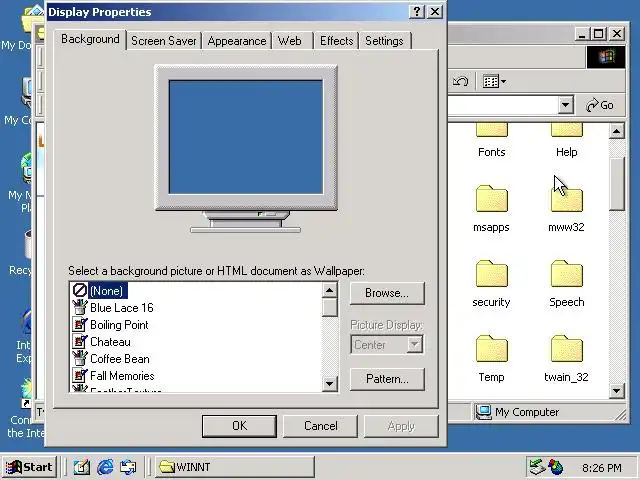Select the Coffee Bean wallpaper icon
The width and height of the screenshot is (640, 480).
pyautogui.click(x=80, y=359)
